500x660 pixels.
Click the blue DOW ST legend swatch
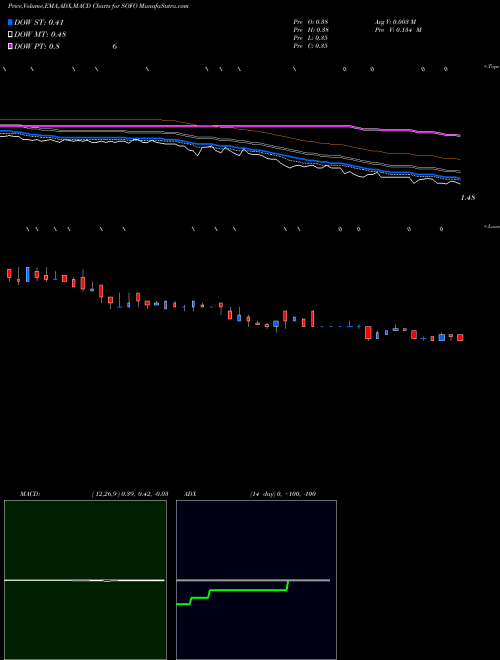[10, 22]
